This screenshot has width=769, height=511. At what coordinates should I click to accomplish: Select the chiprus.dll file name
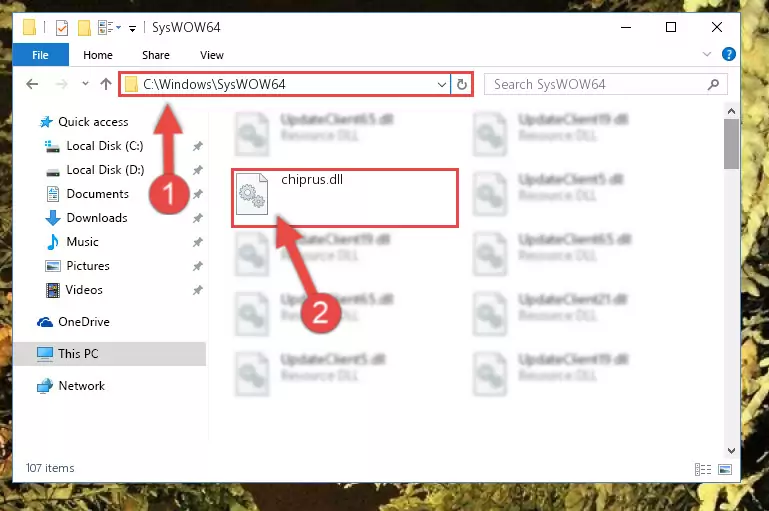click(x=312, y=179)
